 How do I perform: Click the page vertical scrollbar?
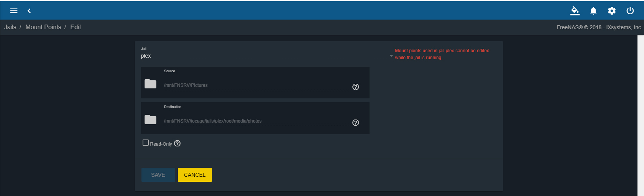coord(641,115)
